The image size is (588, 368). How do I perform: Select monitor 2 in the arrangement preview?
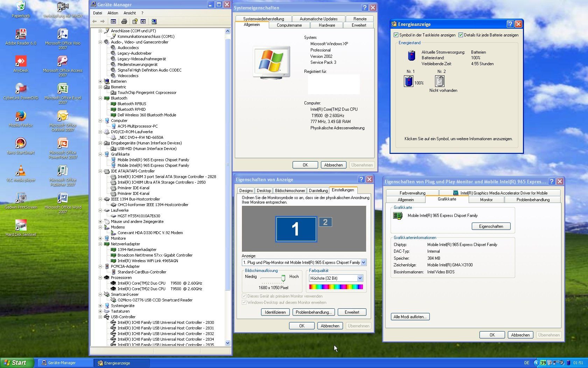click(x=325, y=222)
